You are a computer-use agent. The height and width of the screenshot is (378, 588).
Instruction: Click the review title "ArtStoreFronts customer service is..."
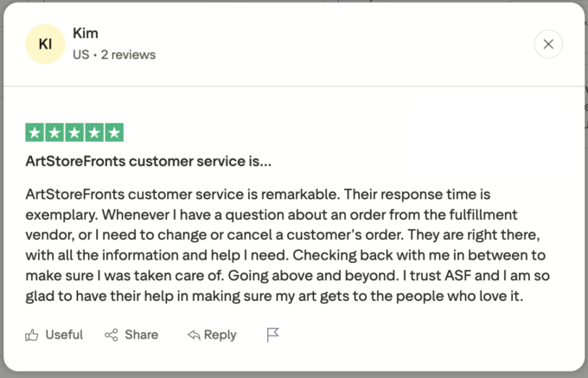point(150,162)
